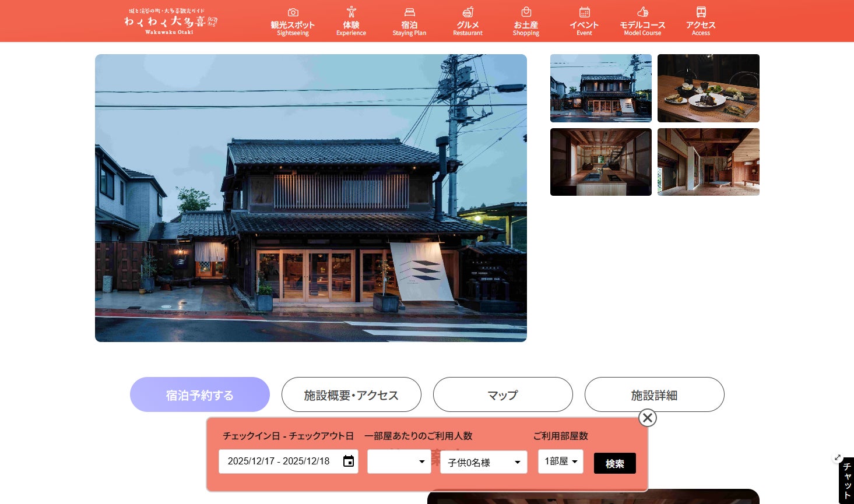Close the booking search panel

pos(648,418)
